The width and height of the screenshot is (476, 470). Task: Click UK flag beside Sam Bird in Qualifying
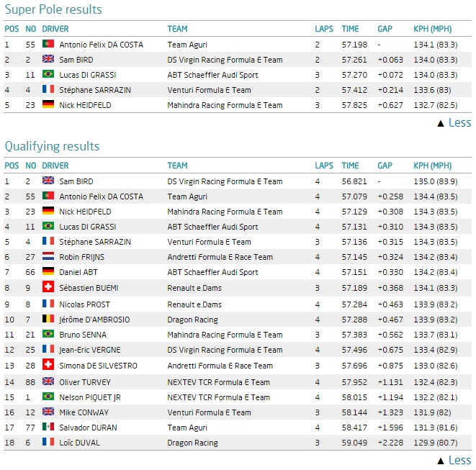point(48,181)
